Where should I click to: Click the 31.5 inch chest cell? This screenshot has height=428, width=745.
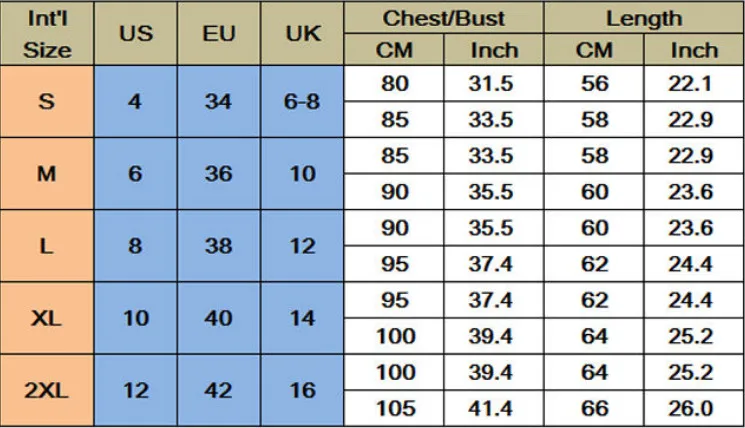tap(494, 84)
